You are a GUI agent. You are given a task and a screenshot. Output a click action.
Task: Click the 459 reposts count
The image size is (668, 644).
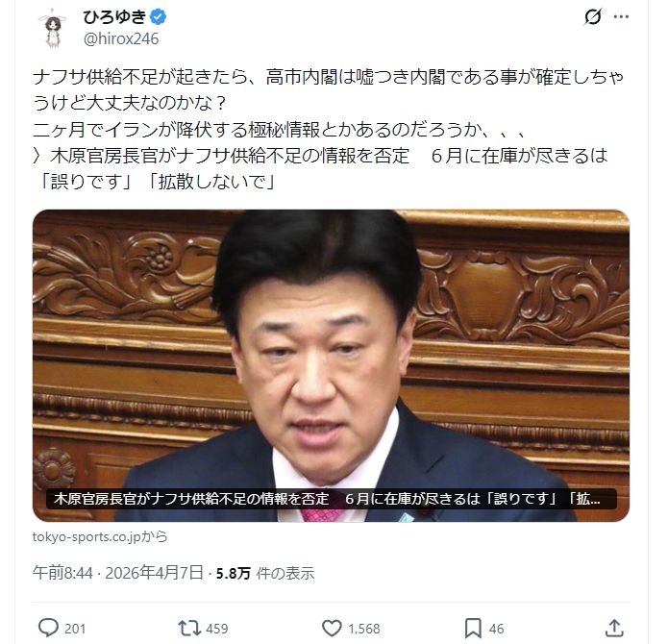click(x=217, y=629)
